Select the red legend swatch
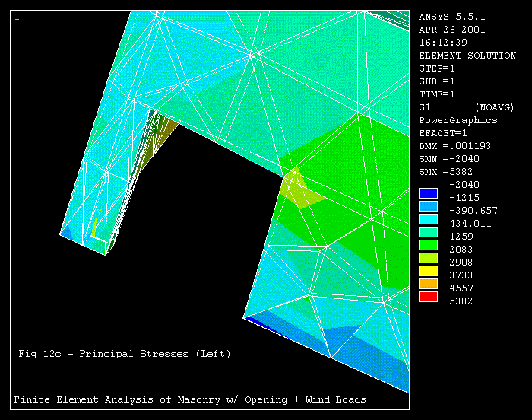Image resolution: width=532 pixels, height=420 pixels. click(x=429, y=296)
